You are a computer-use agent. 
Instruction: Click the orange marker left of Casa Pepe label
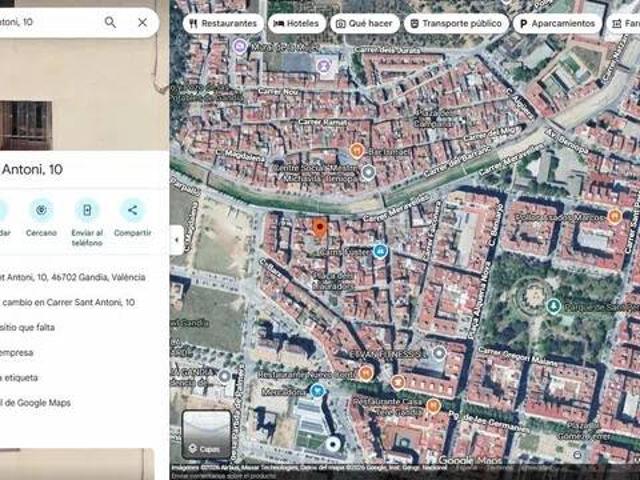(x=398, y=382)
